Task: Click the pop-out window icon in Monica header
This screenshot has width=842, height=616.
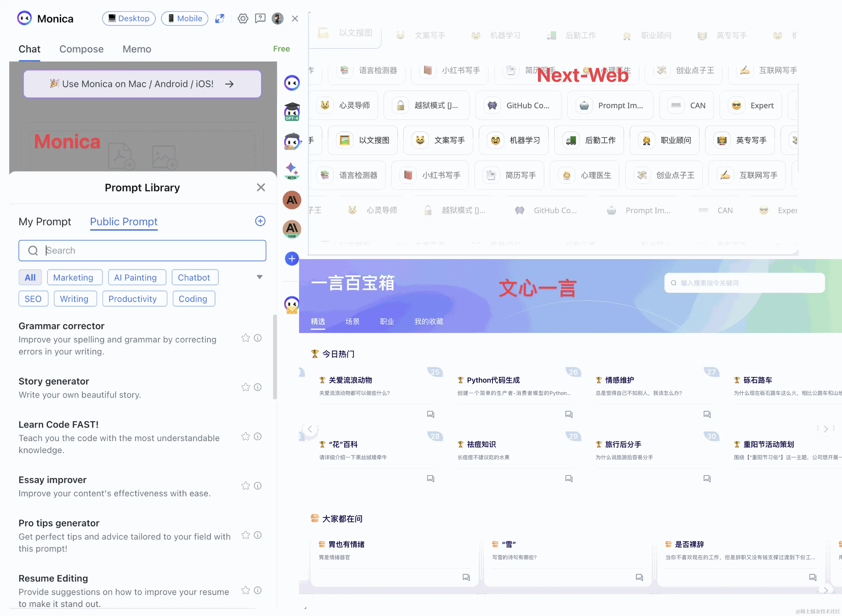Action: click(x=220, y=18)
